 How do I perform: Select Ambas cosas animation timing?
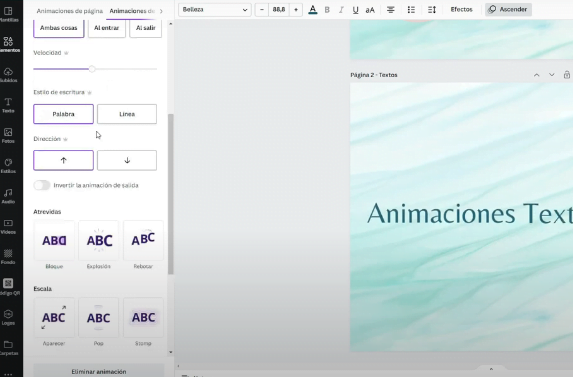[x=58, y=28]
